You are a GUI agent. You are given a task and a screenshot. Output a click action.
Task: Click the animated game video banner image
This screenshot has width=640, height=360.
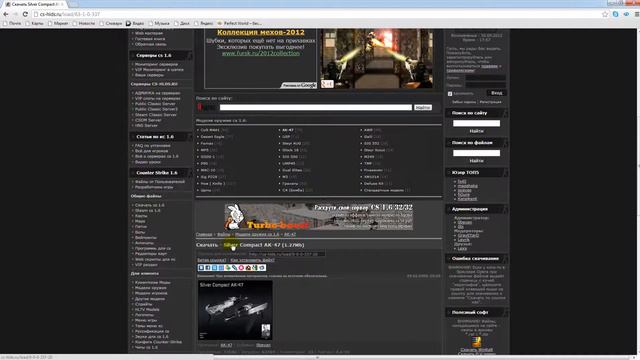click(x=376, y=58)
